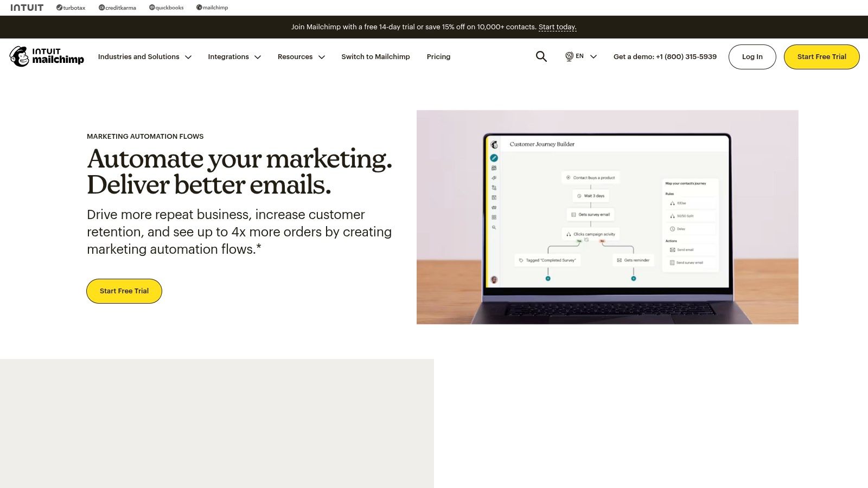Click Start Free Trial in header
This screenshot has width=868, height=488.
821,57
